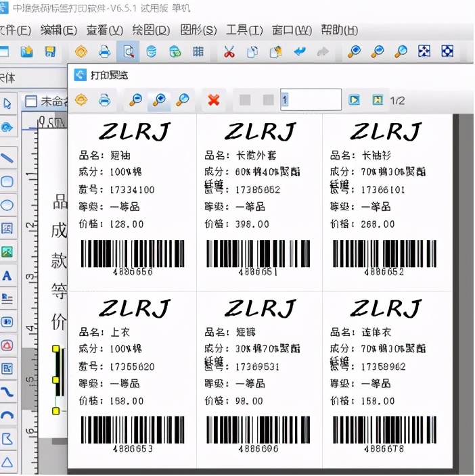Click the label priced 98.00
Viewport: 475px width, 476px height.
pyautogui.click(x=259, y=379)
